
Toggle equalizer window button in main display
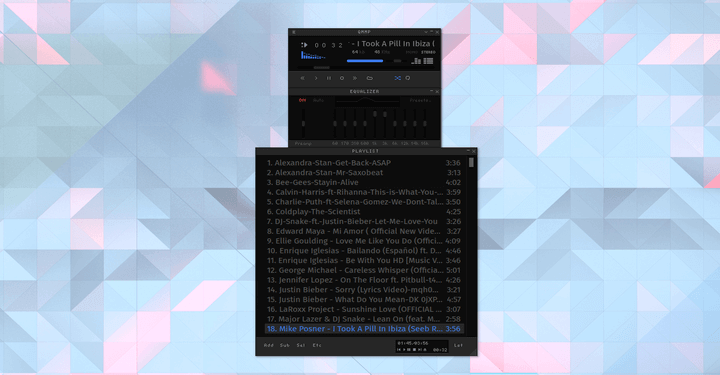416,61
